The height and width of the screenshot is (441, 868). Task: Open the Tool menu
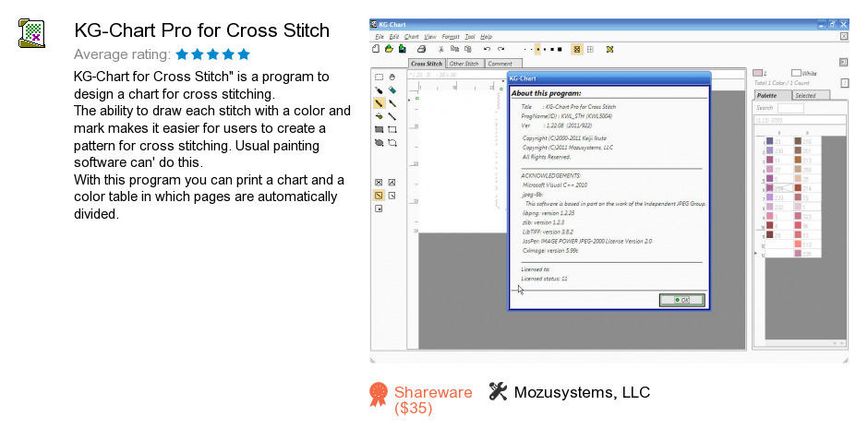[x=470, y=37]
